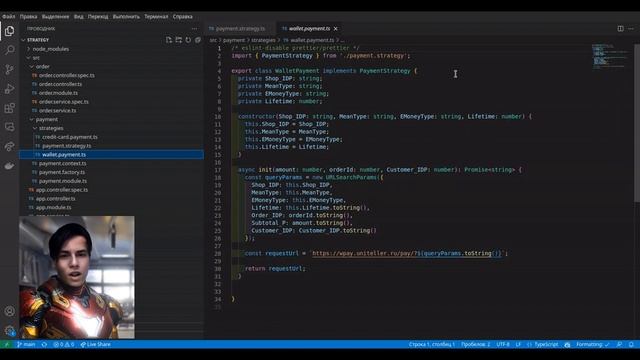The height and width of the screenshot is (360, 640).
Task: Collapse the STRATEGY root section
Action: pos(38,40)
